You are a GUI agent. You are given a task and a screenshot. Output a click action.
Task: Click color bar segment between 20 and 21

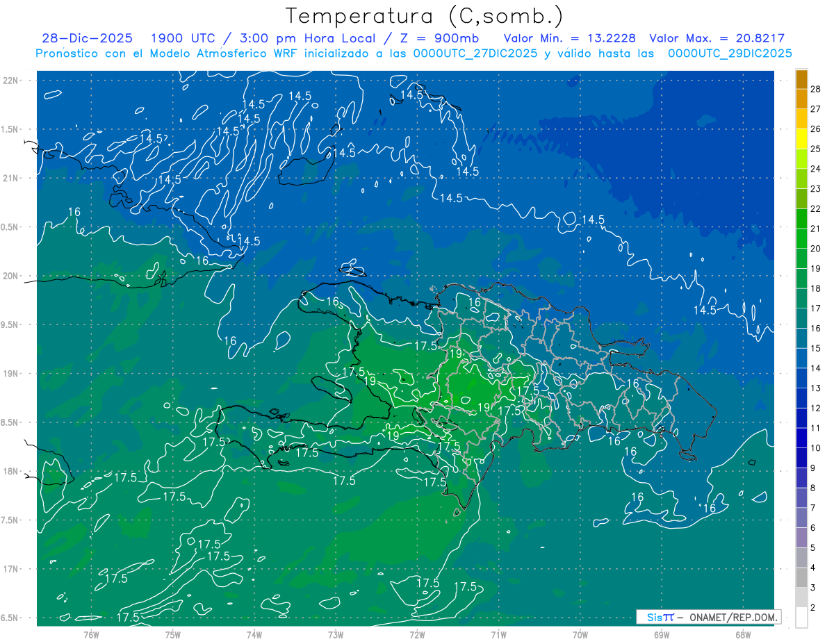[801, 239]
